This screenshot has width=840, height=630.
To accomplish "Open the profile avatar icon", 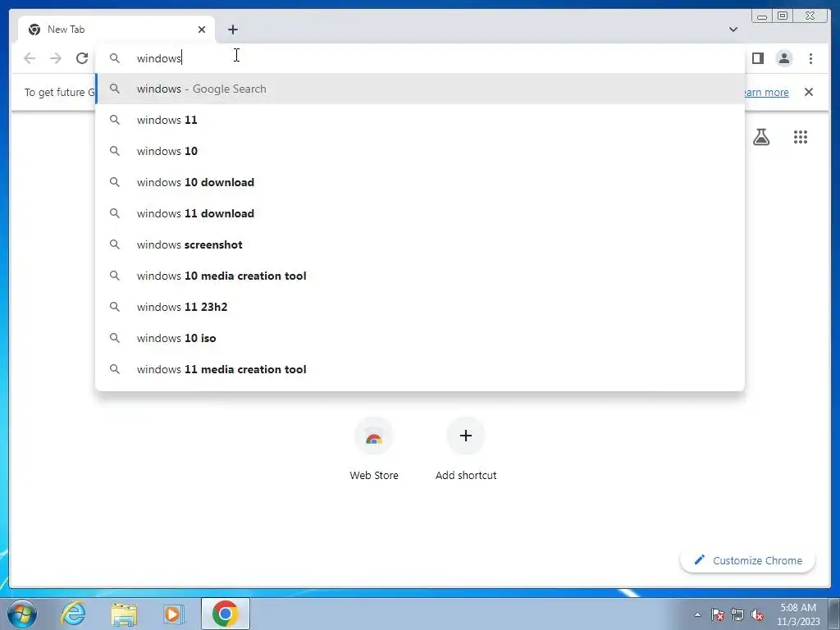I will (783, 58).
